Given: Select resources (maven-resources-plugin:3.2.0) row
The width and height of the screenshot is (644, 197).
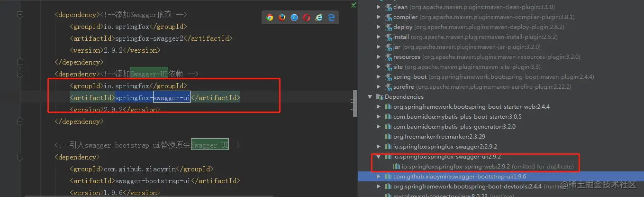Looking at the screenshot, I should [487, 57].
